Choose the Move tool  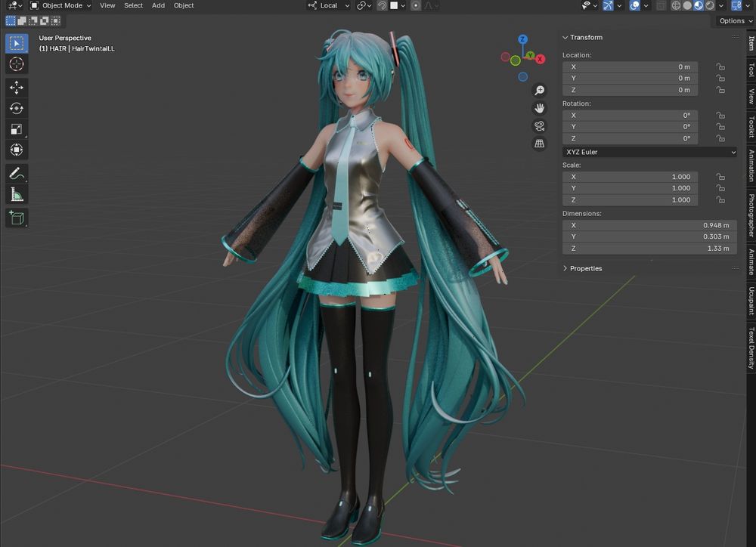(17, 87)
